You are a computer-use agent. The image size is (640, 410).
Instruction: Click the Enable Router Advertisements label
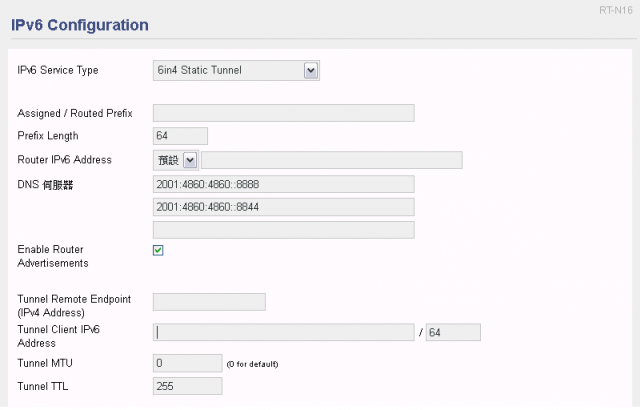53,256
